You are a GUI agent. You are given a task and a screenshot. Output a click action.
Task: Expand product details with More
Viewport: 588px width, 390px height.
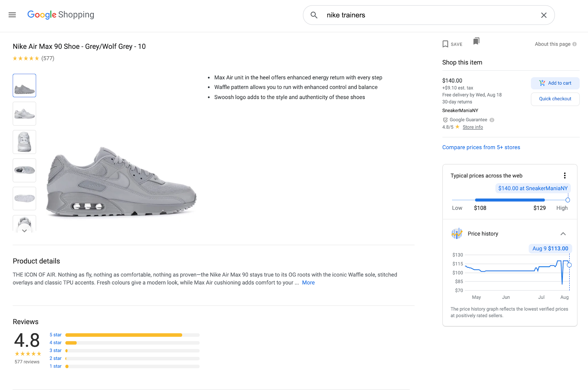point(308,283)
